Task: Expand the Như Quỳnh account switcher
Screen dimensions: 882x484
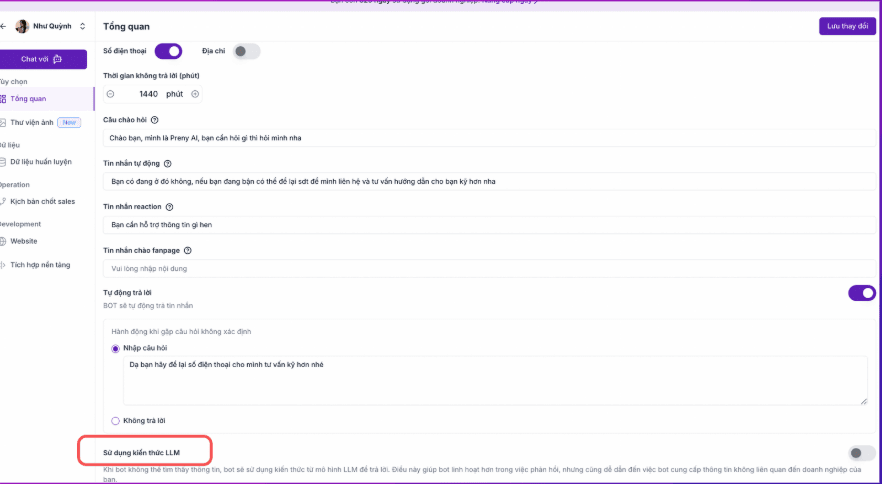Action: (82, 26)
